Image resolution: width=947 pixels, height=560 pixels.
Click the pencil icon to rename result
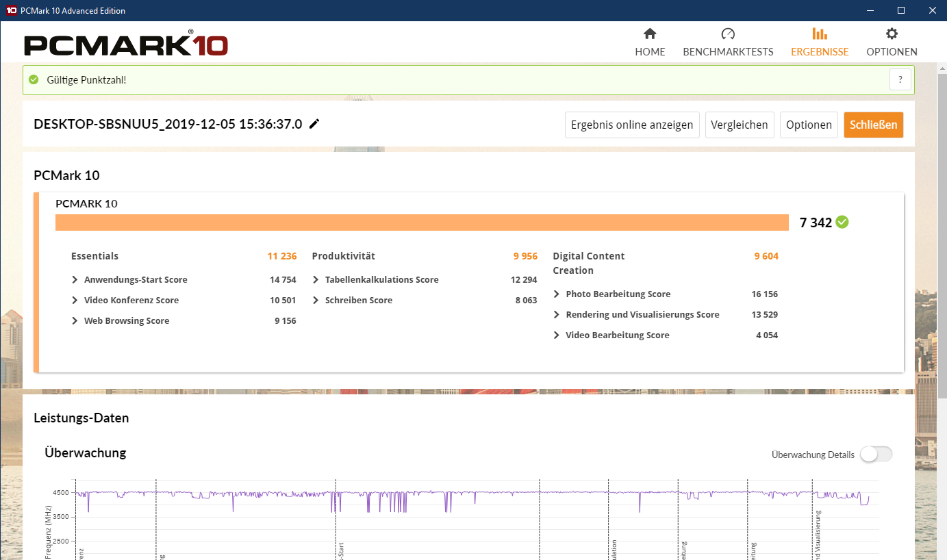pos(314,124)
